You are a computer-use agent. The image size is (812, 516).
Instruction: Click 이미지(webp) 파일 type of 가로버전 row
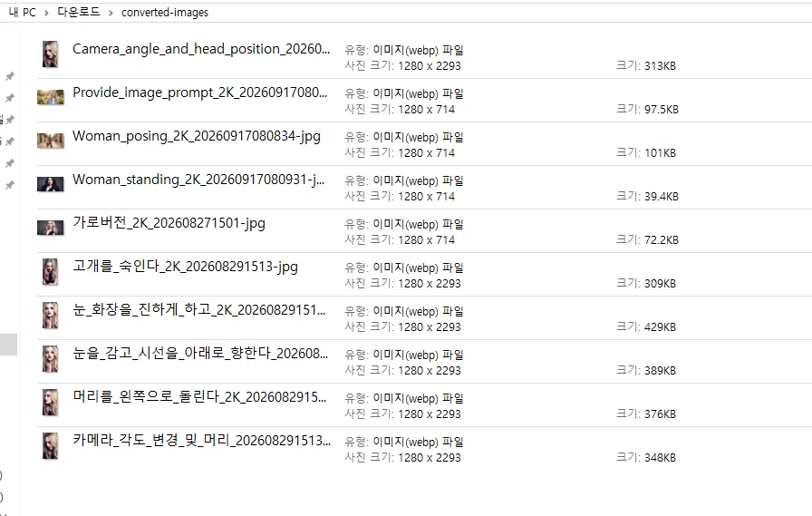(x=418, y=224)
